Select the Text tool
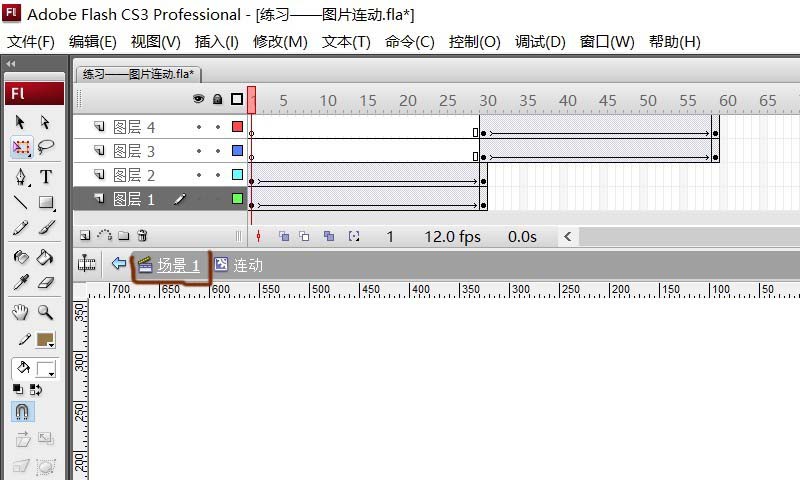 coord(45,176)
